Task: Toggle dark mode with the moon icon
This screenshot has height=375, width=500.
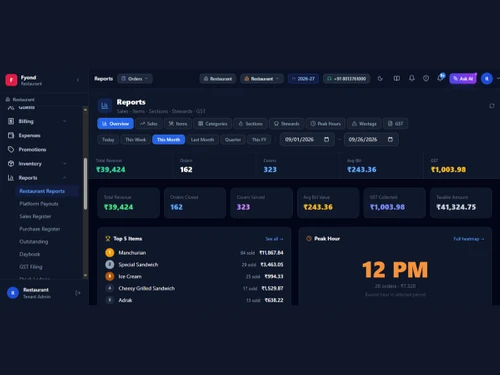Action: click(380, 79)
